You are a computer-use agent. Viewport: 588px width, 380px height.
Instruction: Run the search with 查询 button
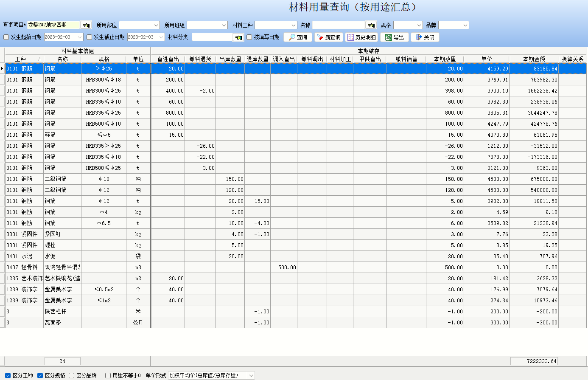click(298, 37)
